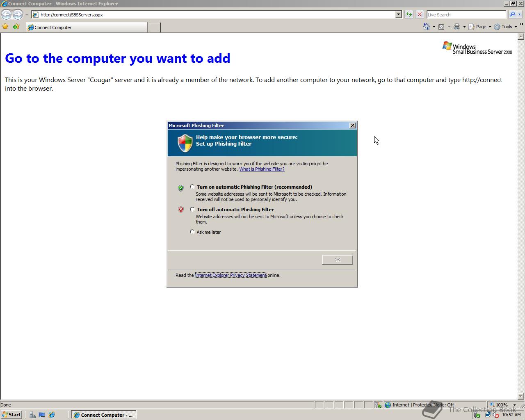The width and height of the screenshot is (525, 420).
Task: Click the green Refresh arrows icon
Action: [409, 15]
